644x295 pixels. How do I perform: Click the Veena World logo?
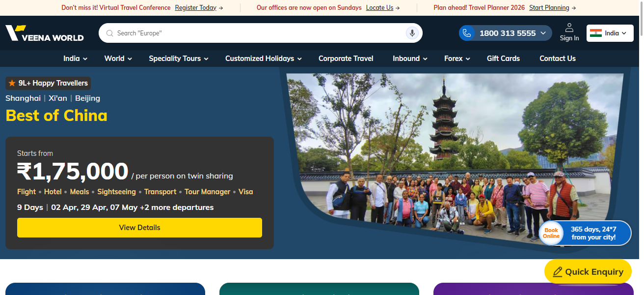pos(44,33)
